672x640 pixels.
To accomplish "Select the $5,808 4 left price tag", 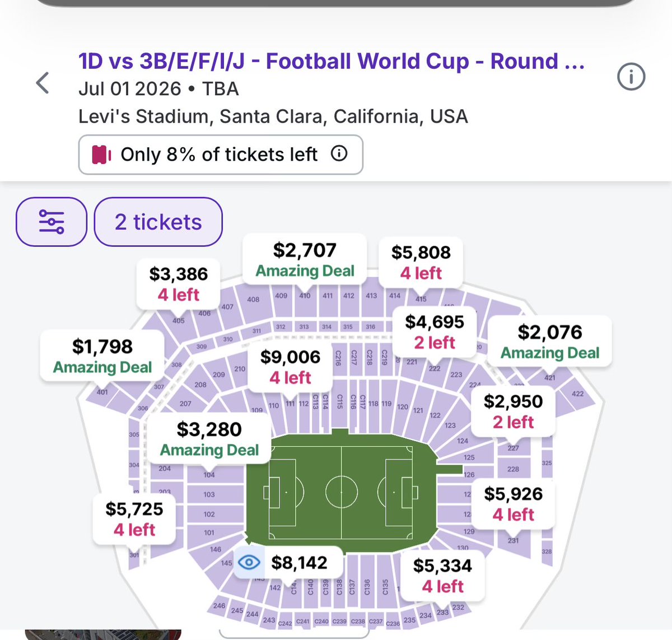I will click(x=421, y=261).
